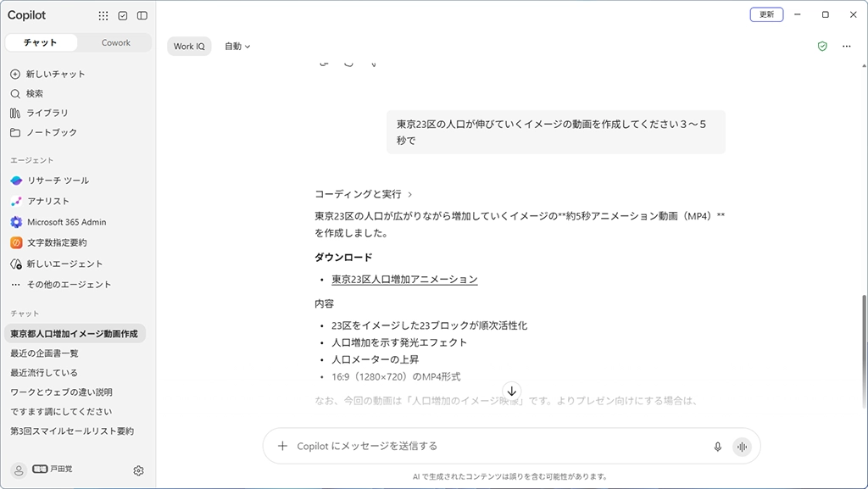Open 東京23区人口増加アニメーション download link
Image resolution: width=868 pixels, height=489 pixels.
[x=404, y=280]
